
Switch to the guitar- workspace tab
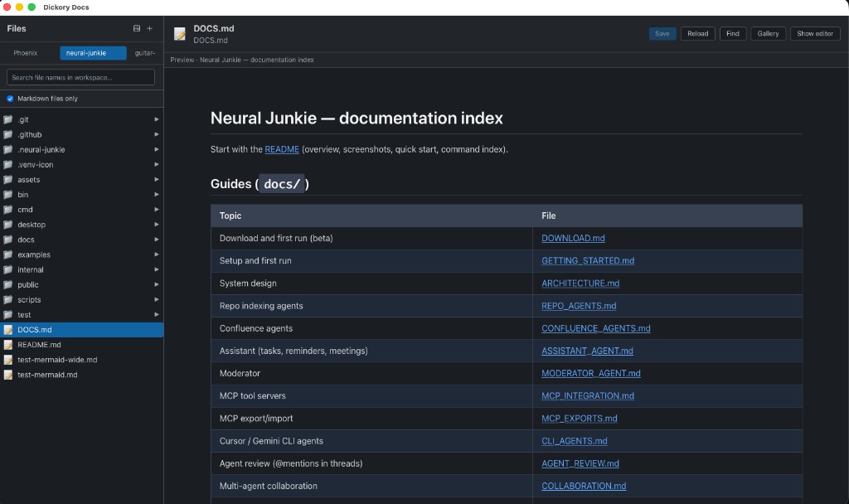[x=144, y=53]
